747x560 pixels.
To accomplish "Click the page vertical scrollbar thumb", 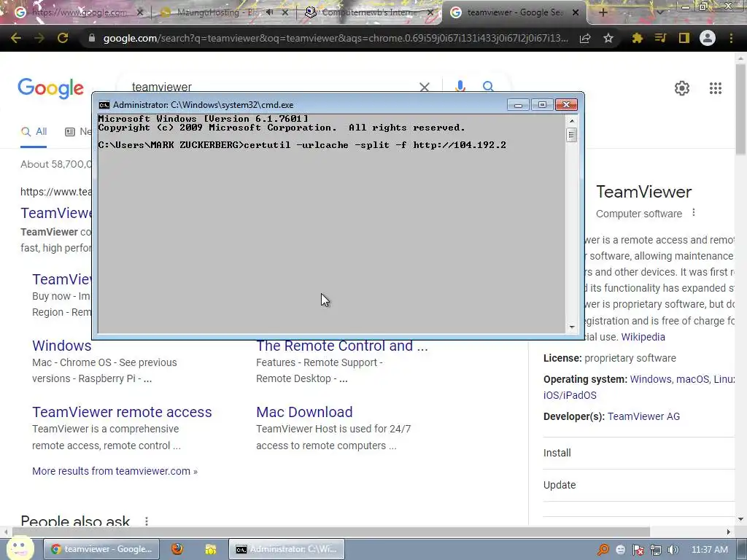I will (740, 109).
